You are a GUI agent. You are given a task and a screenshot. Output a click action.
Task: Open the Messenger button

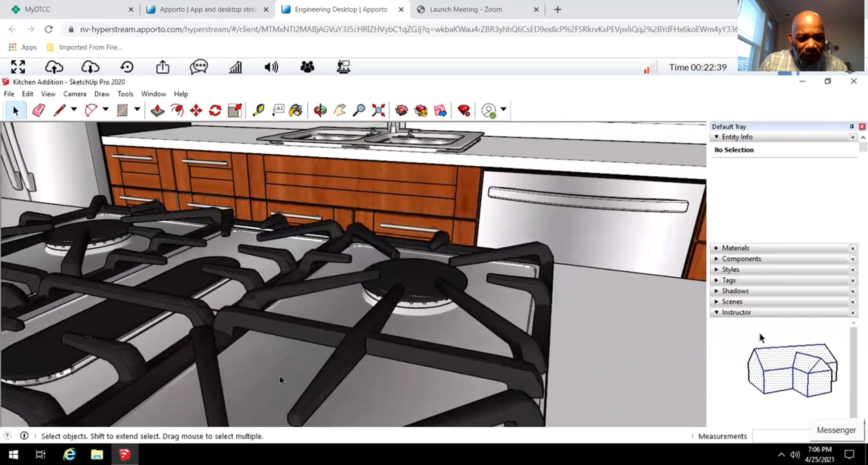tap(836, 430)
